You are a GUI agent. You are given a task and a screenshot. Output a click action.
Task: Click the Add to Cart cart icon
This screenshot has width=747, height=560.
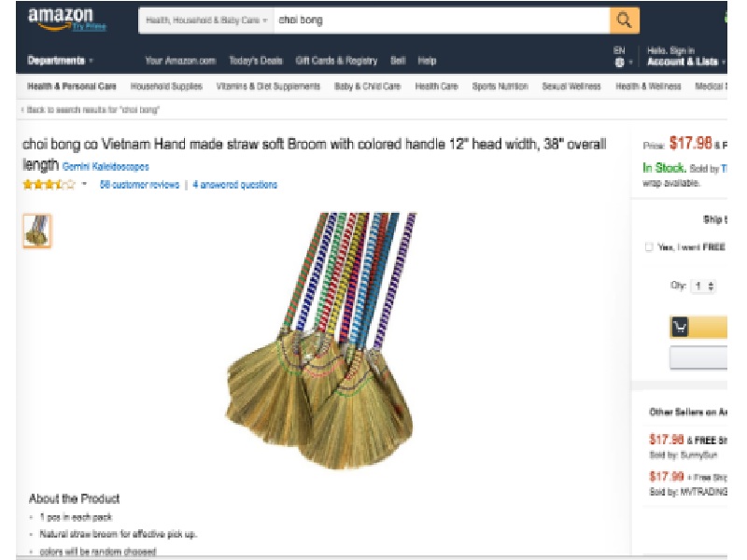680,328
